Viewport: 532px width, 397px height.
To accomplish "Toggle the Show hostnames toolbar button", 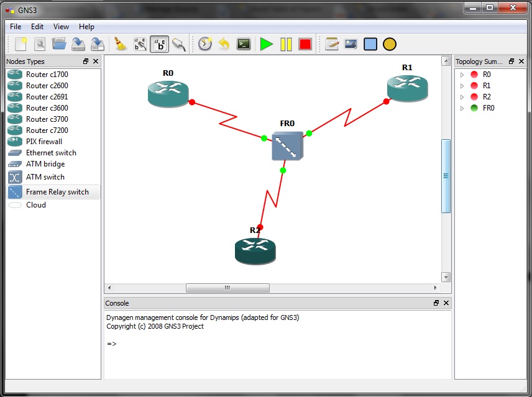I will [160, 44].
